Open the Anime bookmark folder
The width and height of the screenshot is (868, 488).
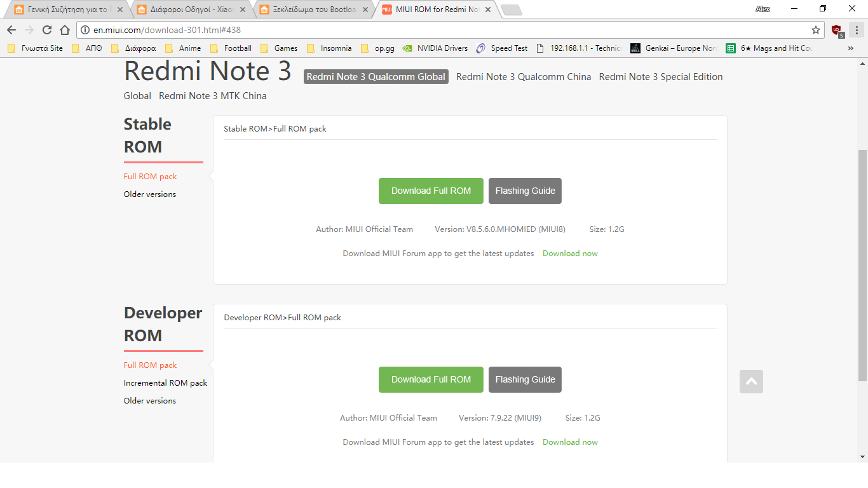tap(183, 48)
